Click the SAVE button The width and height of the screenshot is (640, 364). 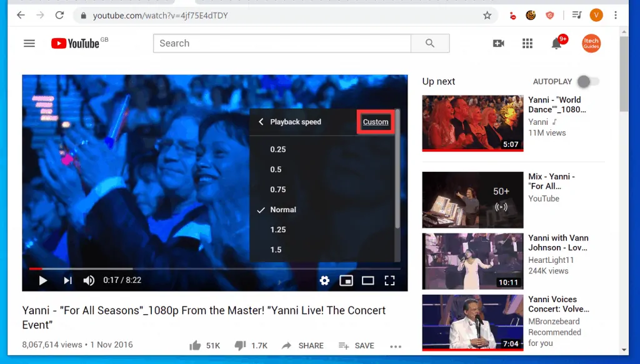(356, 346)
